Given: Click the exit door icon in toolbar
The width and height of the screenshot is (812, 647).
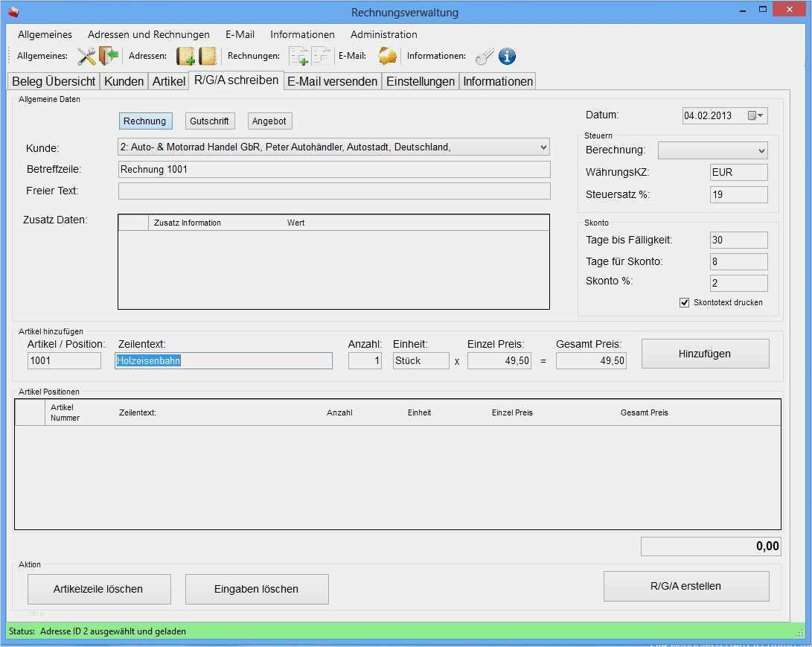Looking at the screenshot, I should [109, 57].
